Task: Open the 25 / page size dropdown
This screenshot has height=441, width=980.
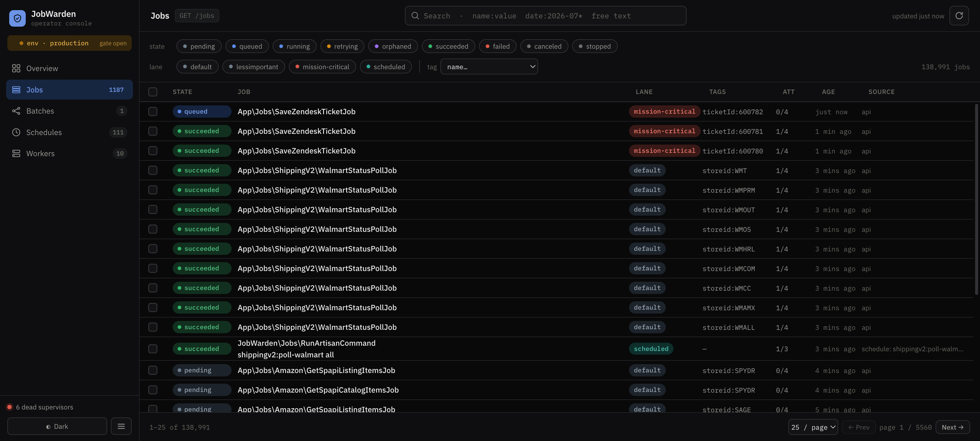Action: click(x=813, y=427)
